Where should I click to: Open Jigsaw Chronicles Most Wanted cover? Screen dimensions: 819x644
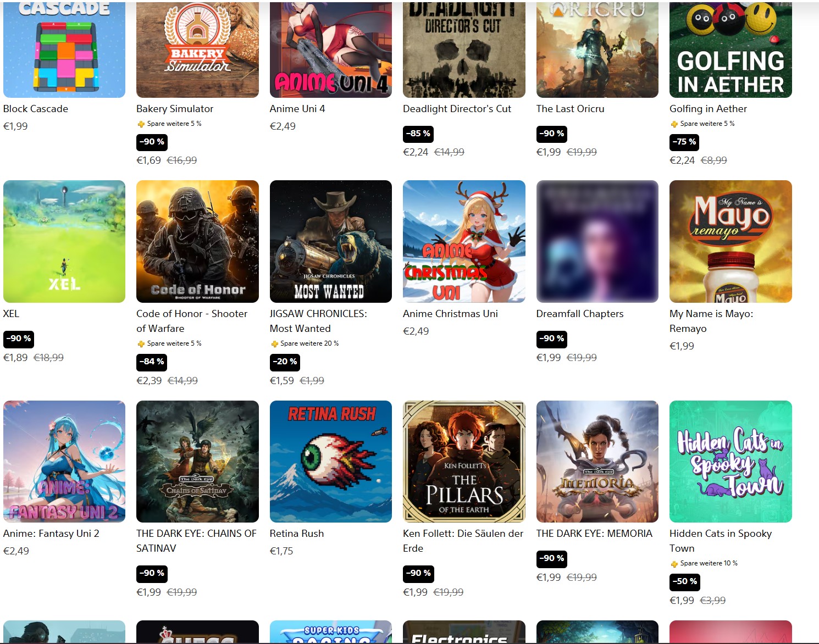click(331, 241)
